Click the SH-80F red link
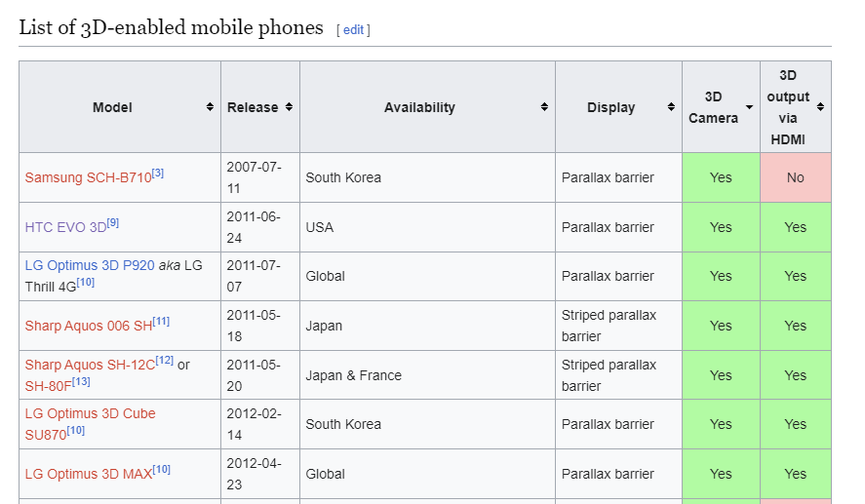This screenshot has height=504, width=865. [47, 386]
